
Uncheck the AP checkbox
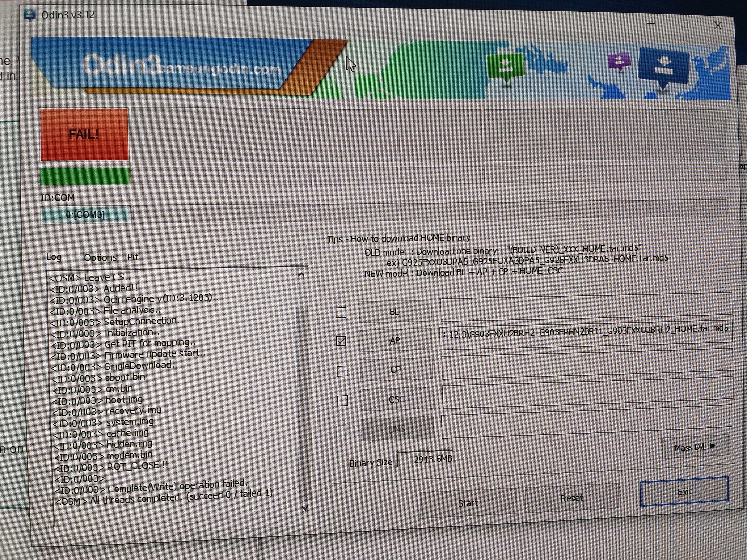coord(341,341)
